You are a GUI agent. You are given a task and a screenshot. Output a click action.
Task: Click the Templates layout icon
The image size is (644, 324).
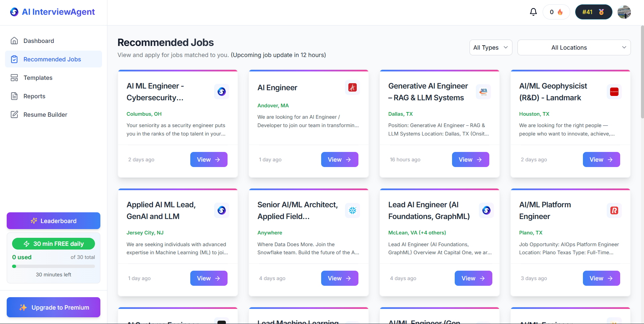14,78
